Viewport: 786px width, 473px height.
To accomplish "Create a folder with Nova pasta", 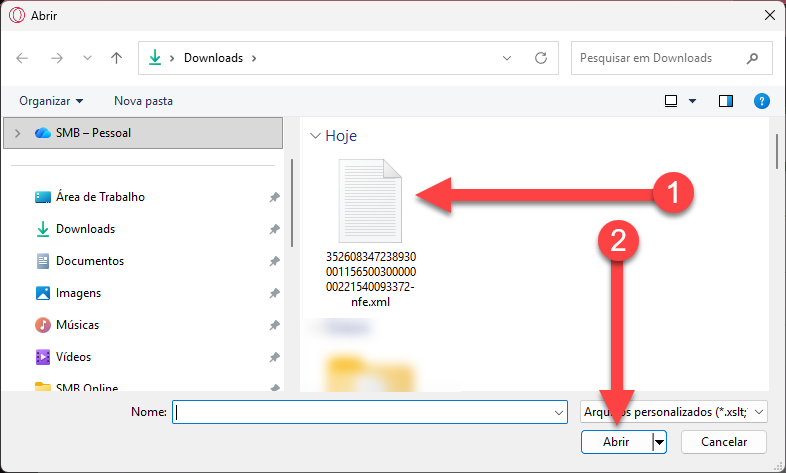I will 143,101.
